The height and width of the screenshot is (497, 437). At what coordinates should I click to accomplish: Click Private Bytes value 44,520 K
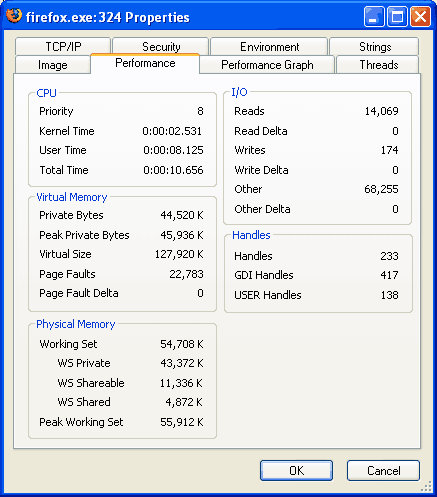click(182, 215)
